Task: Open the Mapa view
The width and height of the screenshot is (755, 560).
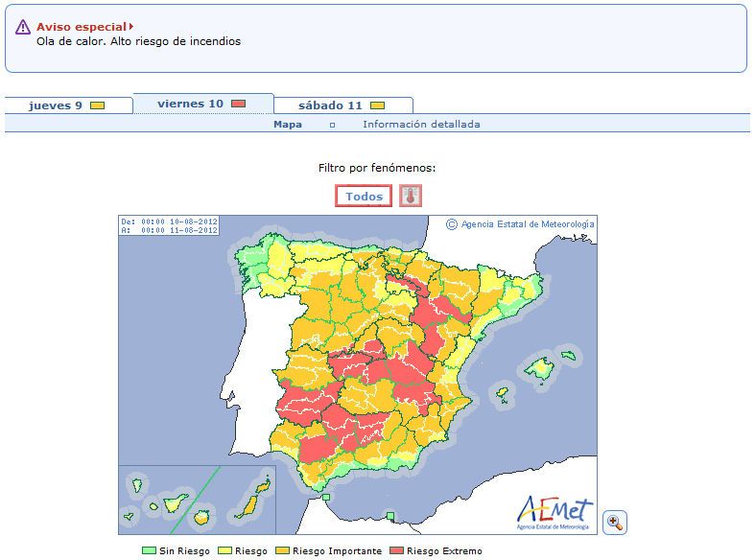Action: tap(287, 125)
